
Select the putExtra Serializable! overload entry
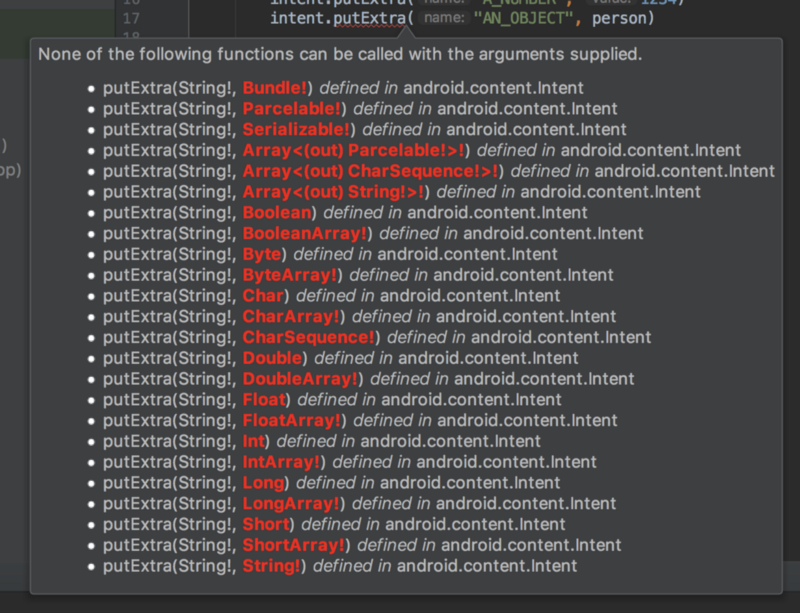(364, 130)
